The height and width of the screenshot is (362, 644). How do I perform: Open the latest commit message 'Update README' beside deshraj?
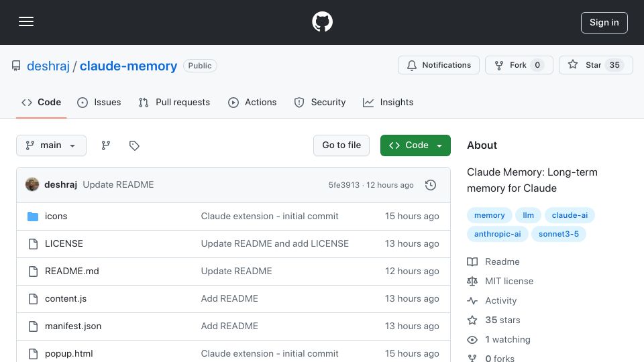[118, 185]
